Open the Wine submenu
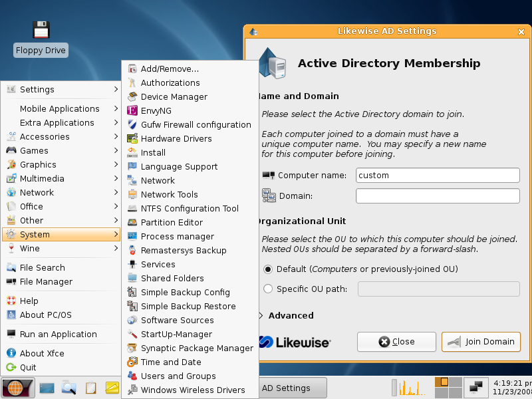 61,248
